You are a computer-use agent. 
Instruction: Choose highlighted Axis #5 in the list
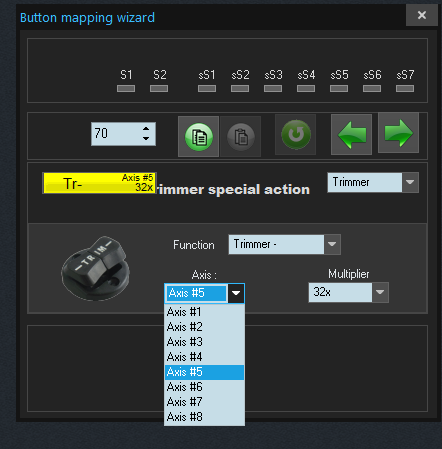(204, 372)
